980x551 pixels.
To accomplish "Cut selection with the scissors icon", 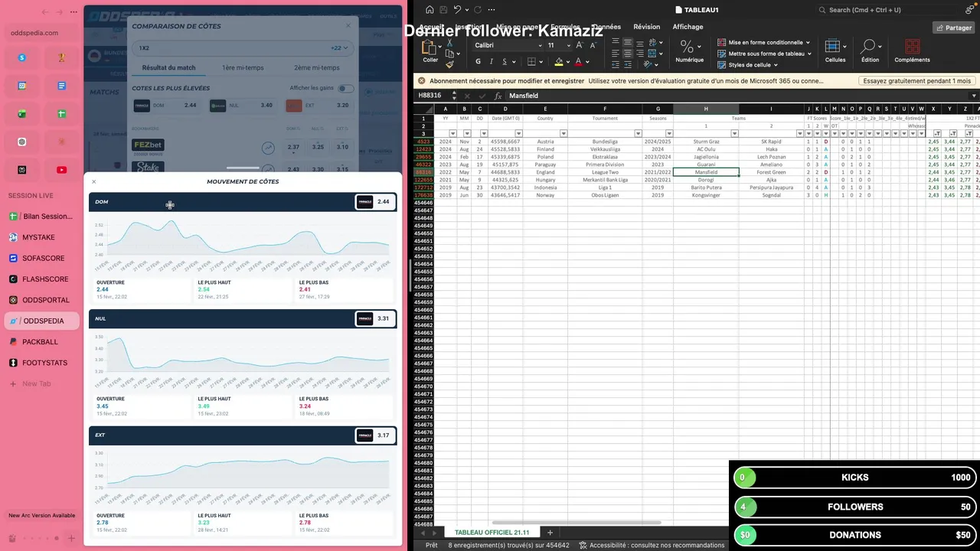I will click(x=449, y=43).
